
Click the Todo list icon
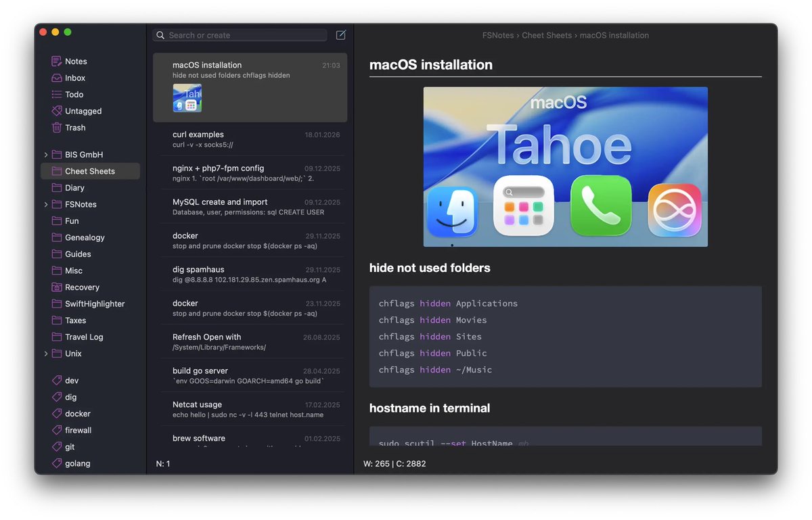coord(57,95)
